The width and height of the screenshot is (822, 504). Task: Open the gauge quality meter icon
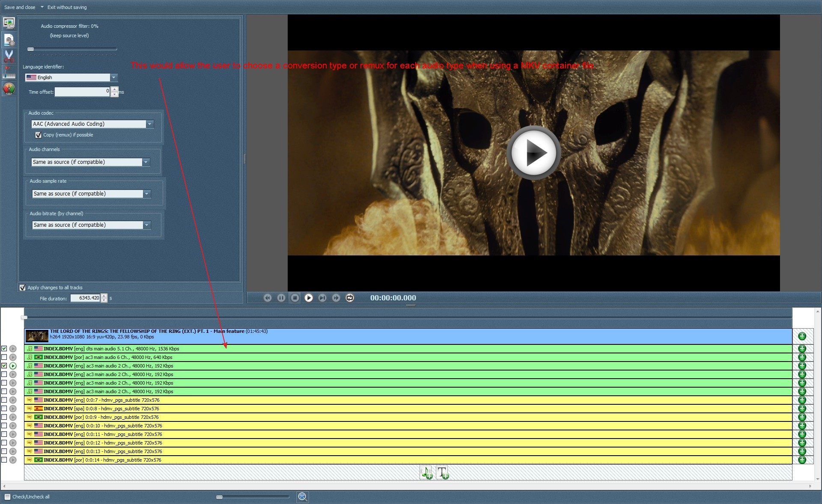coord(9,89)
